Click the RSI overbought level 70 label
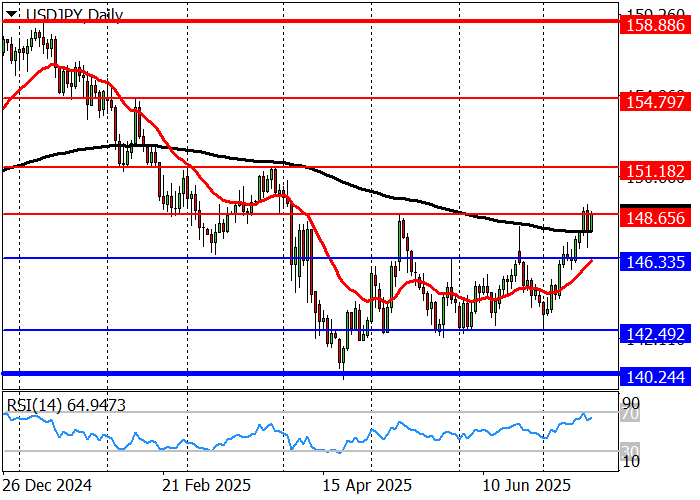700x500 pixels. 631,414
